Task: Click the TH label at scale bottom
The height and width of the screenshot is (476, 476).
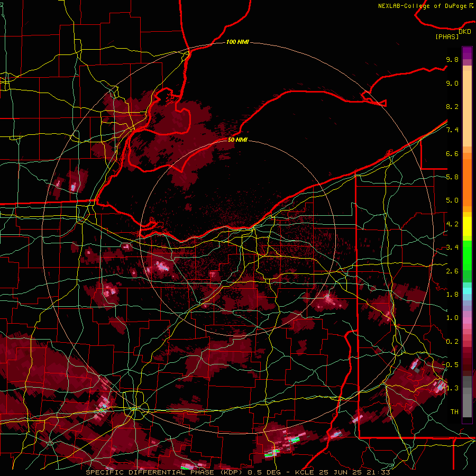Action: pos(454,412)
